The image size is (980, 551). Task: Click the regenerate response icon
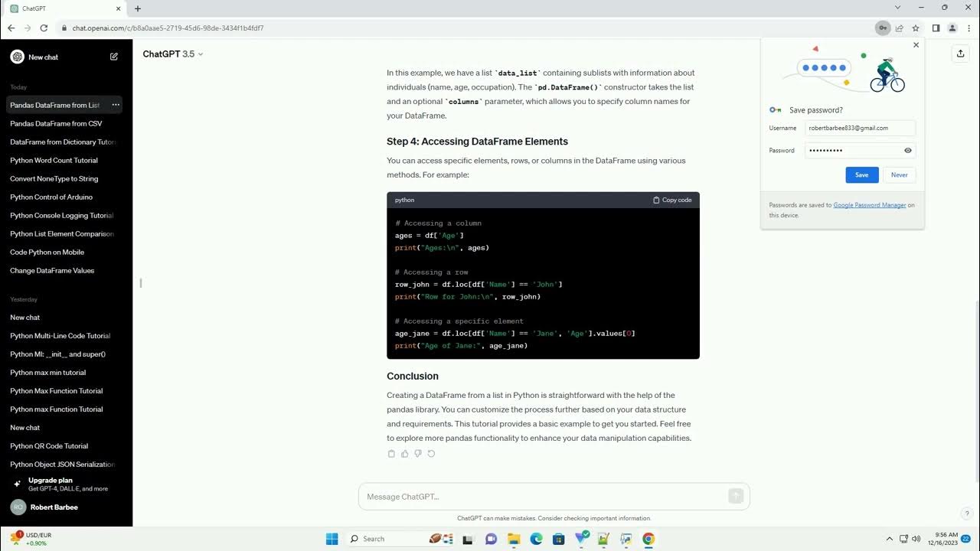coord(431,454)
